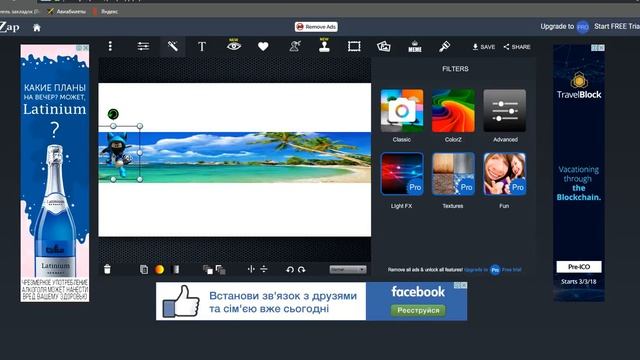Open the MEME maker tool
The height and width of the screenshot is (360, 640).
tap(415, 47)
